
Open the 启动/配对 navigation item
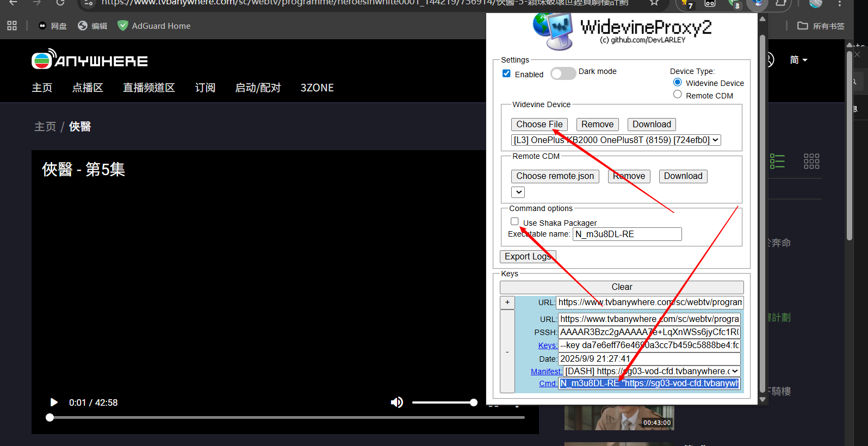pyautogui.click(x=258, y=88)
